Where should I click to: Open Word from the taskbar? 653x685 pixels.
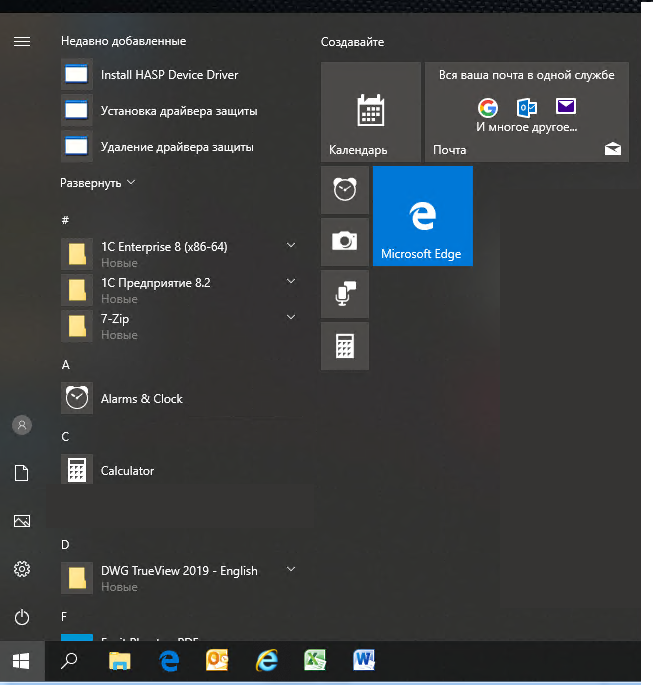pyautogui.click(x=364, y=661)
